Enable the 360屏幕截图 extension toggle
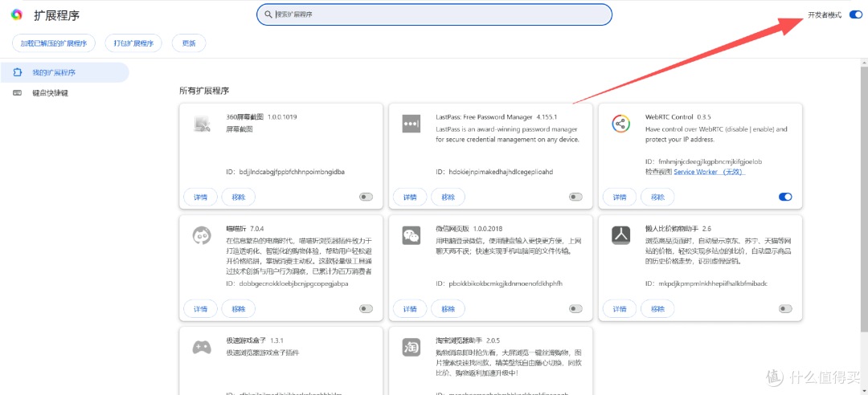868x395 pixels. pyautogui.click(x=366, y=197)
